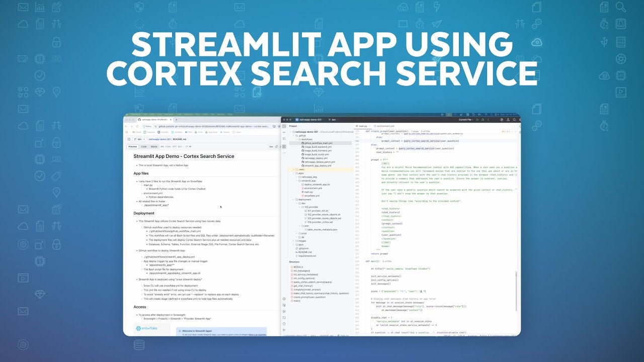The width and height of the screenshot is (644, 362).
Task: Run the app with the Run icon
Action: 477,119
